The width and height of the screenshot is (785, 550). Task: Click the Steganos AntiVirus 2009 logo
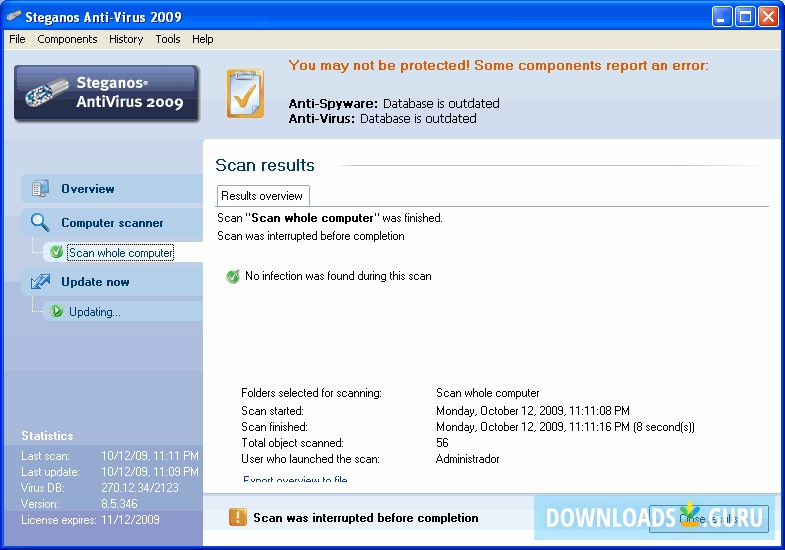tap(106, 93)
